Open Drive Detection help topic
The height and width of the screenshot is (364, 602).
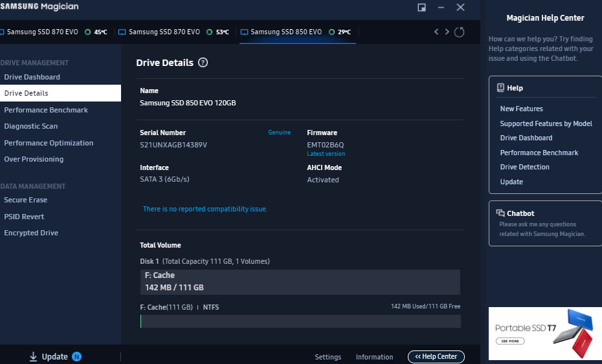click(x=524, y=167)
